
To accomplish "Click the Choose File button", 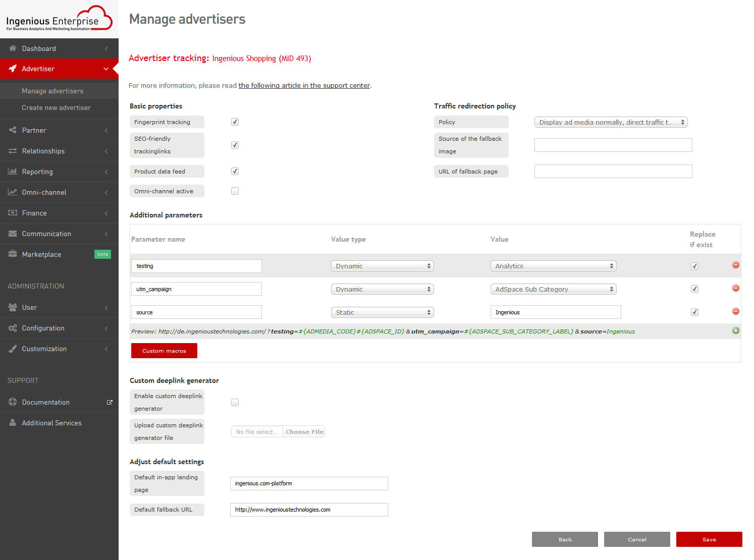I will [x=304, y=432].
